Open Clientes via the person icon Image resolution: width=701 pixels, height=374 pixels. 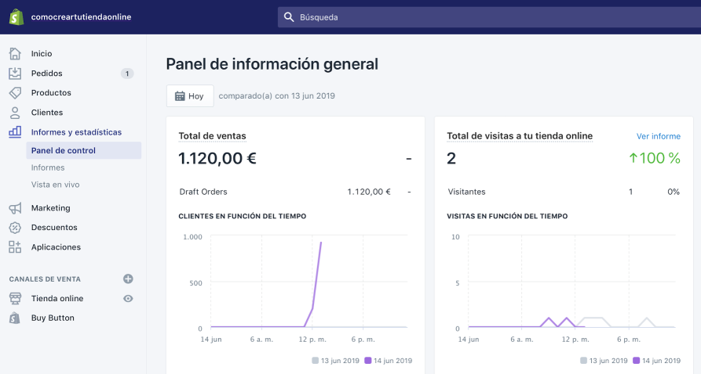(15, 113)
